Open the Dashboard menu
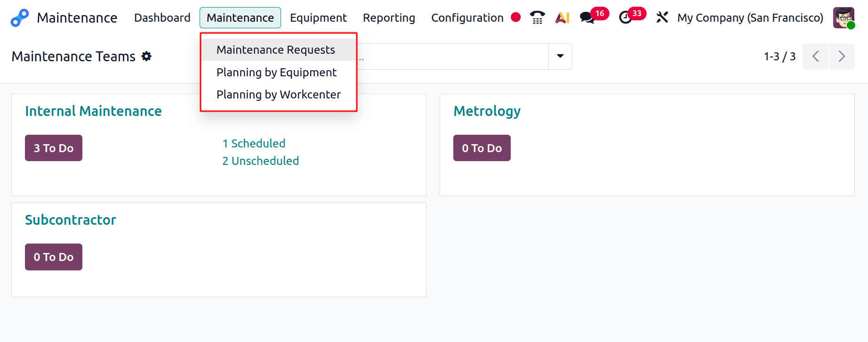The image size is (868, 342). 162,18
